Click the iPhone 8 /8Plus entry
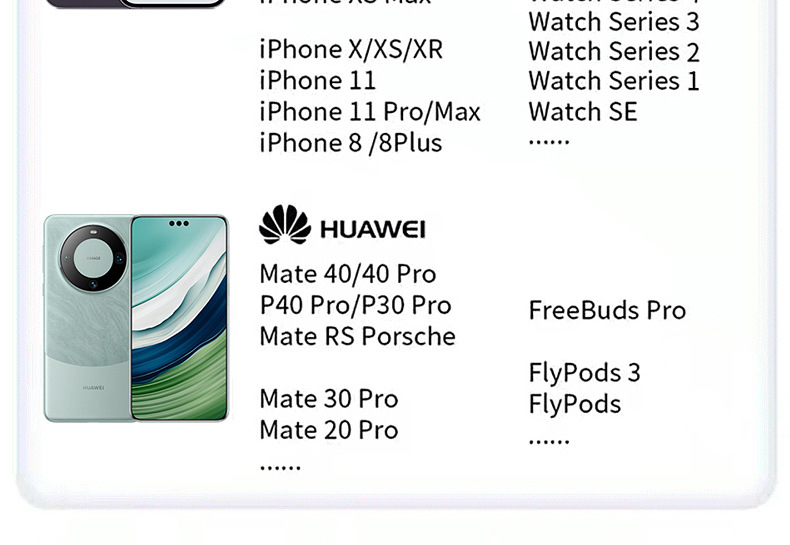Screen dimensions: 790x545 pos(351,143)
